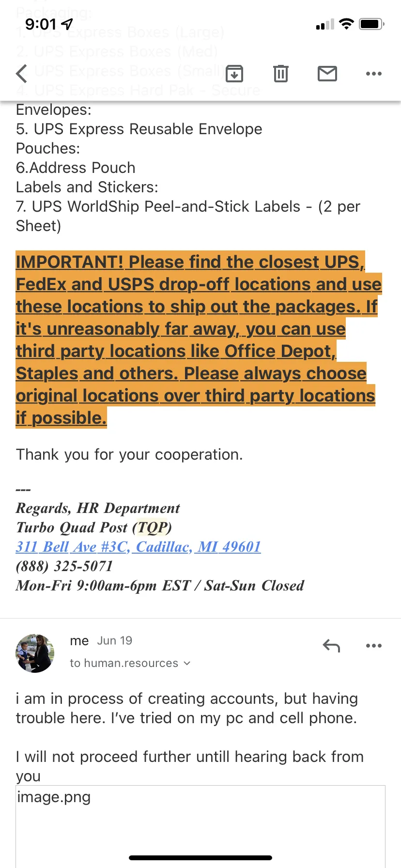The height and width of the screenshot is (868, 401).
Task: Tap the phone number (888) 325-5071
Action: (64, 566)
